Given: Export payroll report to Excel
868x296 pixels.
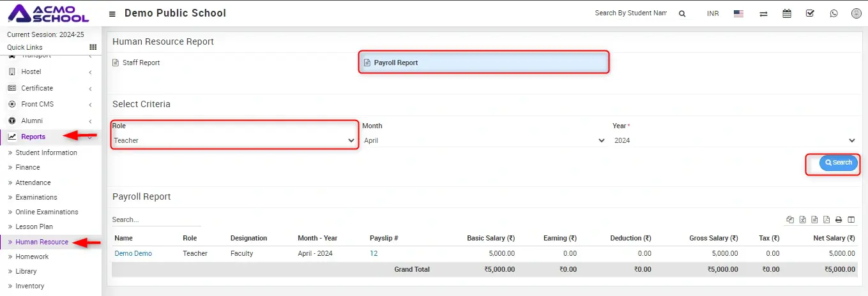Looking at the screenshot, I should click(x=803, y=220).
